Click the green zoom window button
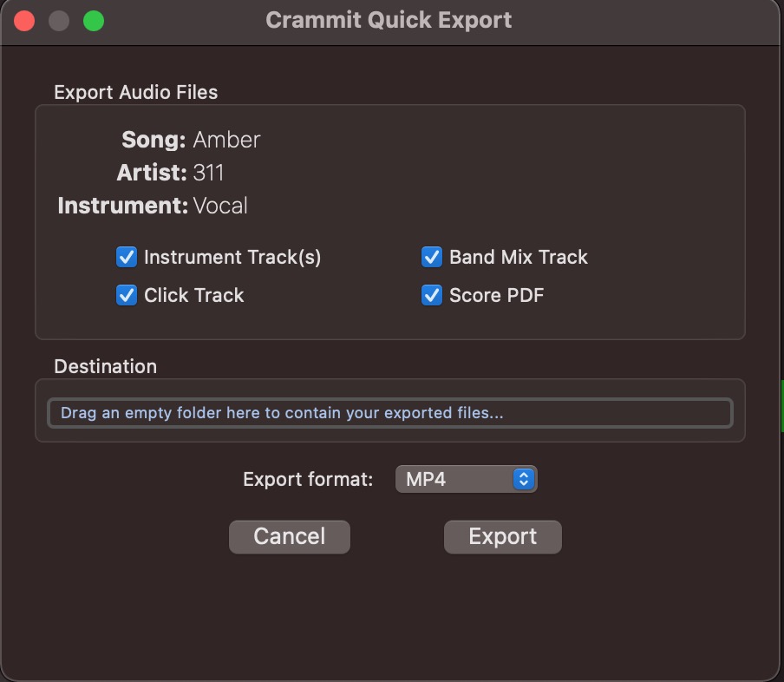 point(93,21)
